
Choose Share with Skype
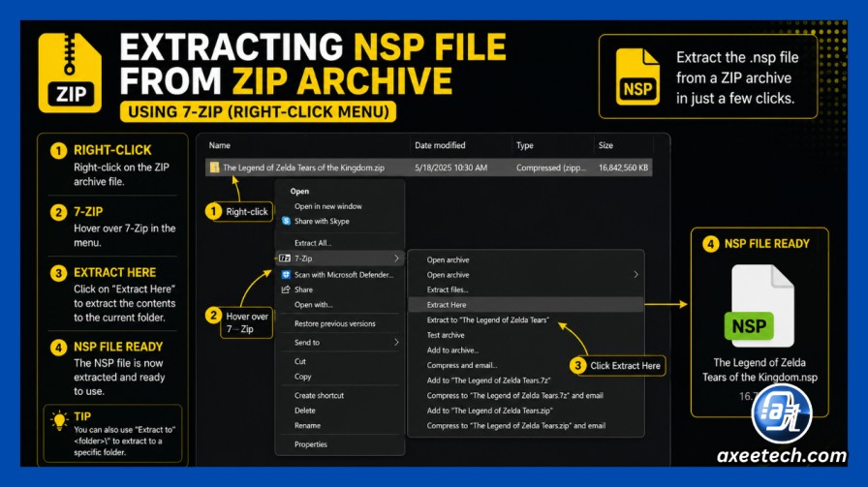pos(322,221)
